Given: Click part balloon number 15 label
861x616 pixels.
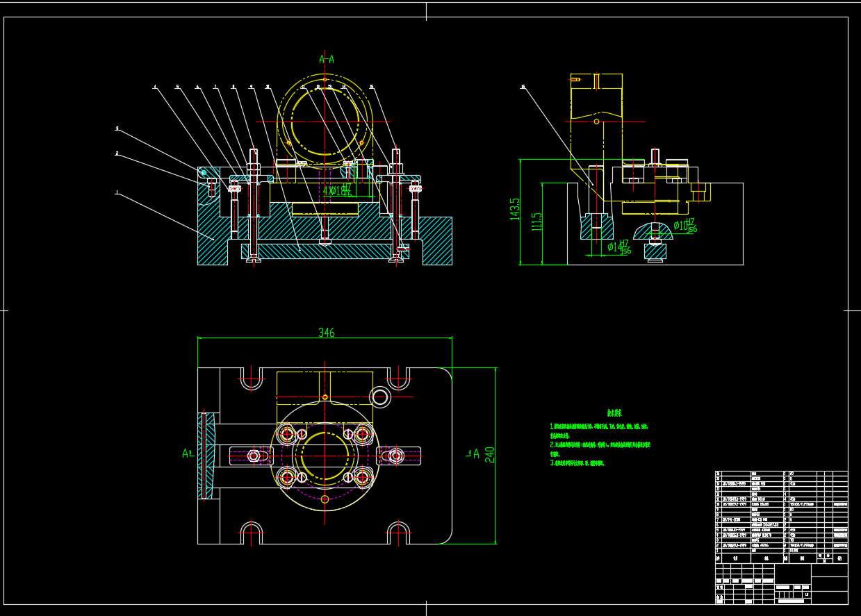Looking at the screenshot, I should [372, 87].
